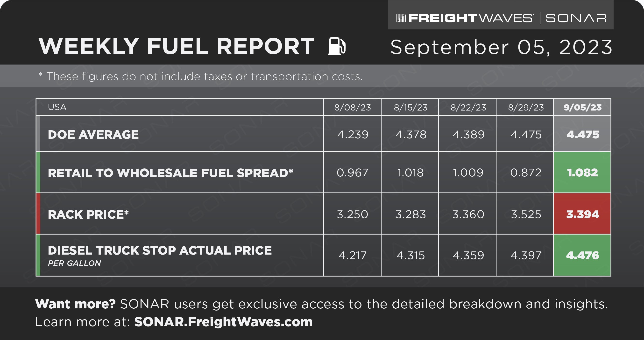Click the 8/29/23 column header
Image resolution: width=644 pixels, height=340 pixels.
click(525, 107)
